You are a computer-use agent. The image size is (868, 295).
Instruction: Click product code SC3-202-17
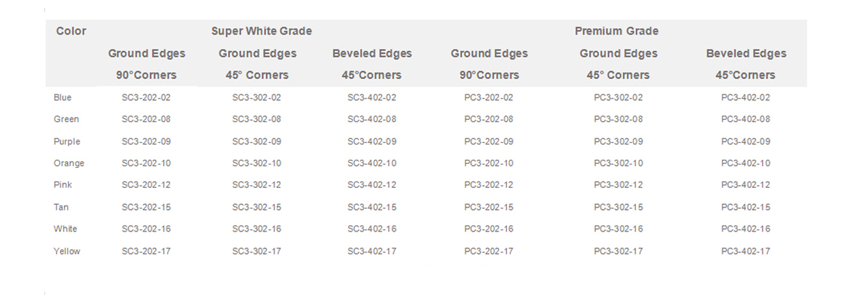[x=146, y=251]
